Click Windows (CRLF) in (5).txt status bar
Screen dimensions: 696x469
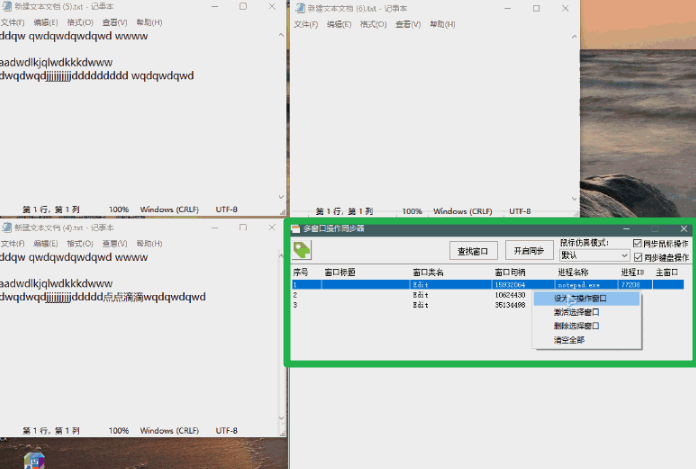169,209
